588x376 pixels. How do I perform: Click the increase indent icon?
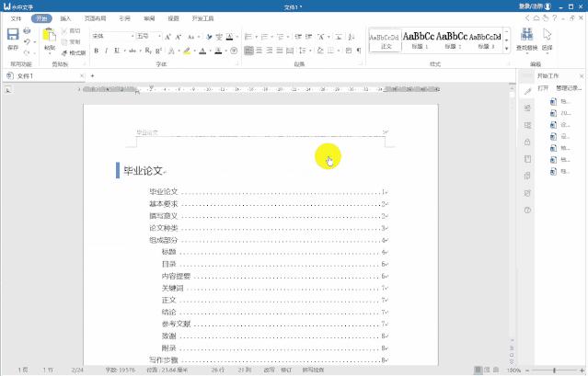[x=308, y=37]
